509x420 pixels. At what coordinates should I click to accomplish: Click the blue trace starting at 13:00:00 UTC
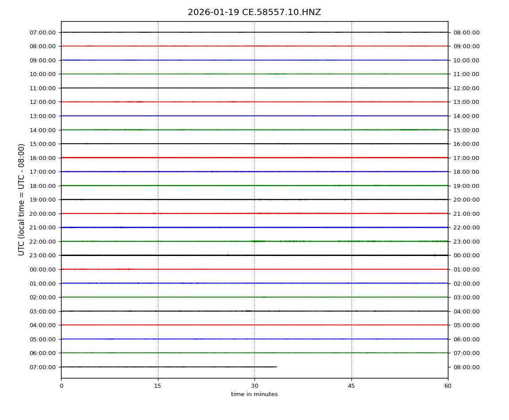(x=254, y=116)
